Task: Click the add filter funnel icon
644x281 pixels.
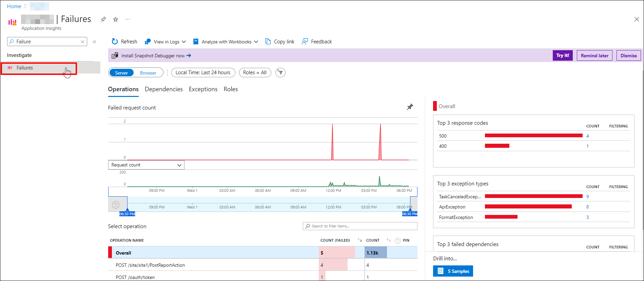Action: click(x=280, y=73)
